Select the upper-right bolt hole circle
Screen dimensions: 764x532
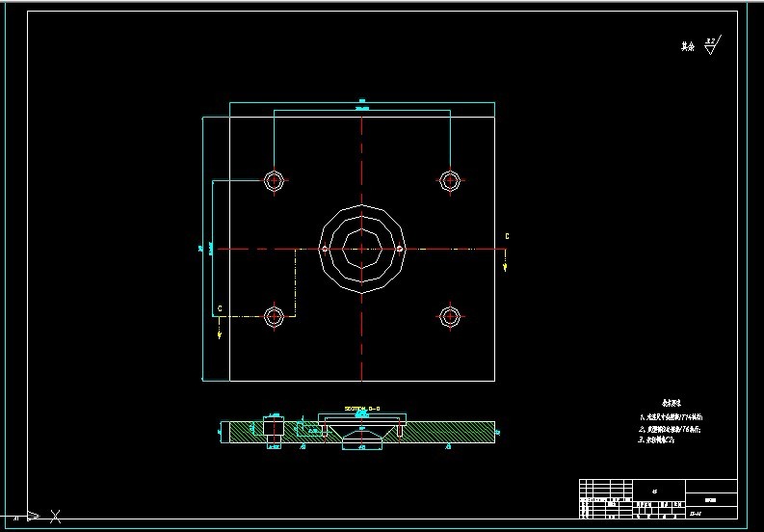(450, 180)
